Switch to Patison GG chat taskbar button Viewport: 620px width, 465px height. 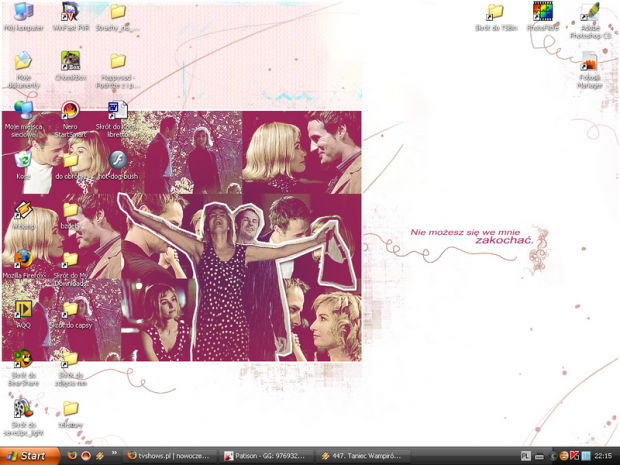coord(265,456)
